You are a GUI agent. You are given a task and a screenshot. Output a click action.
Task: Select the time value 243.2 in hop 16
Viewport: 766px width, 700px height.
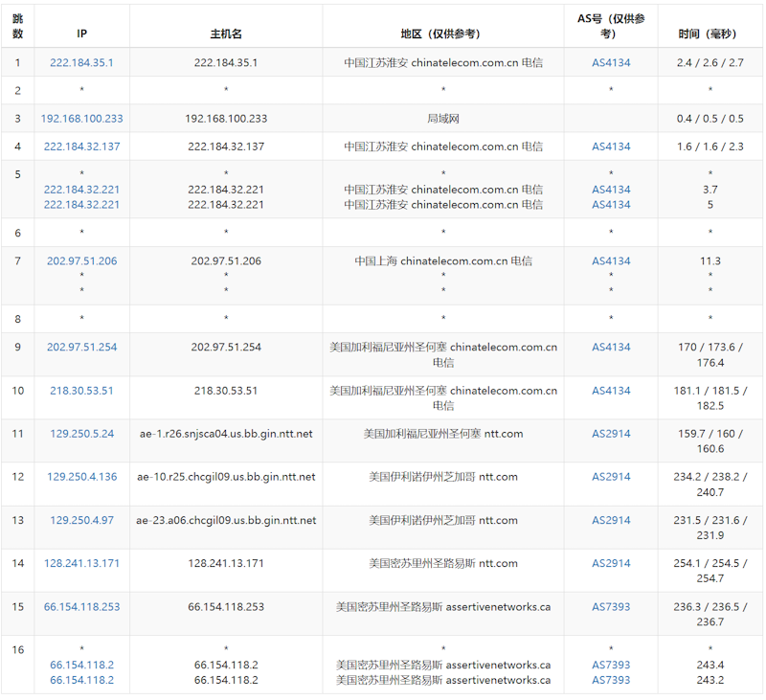[710, 680]
